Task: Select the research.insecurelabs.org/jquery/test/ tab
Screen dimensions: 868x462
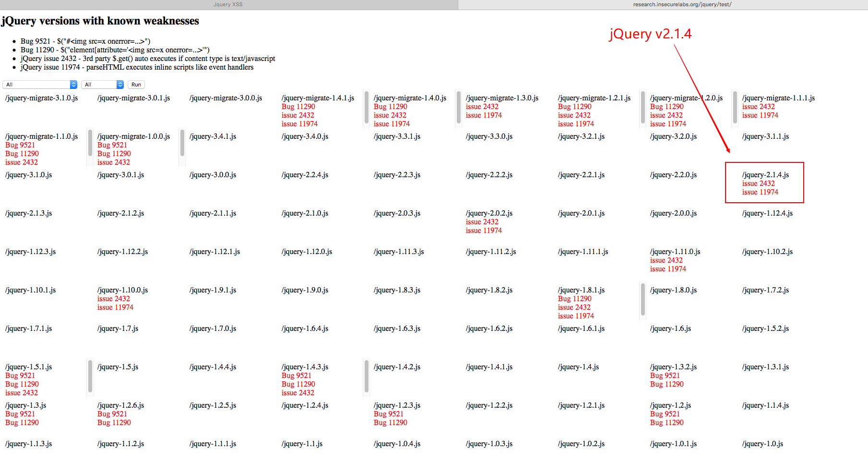Action: pos(681,4)
